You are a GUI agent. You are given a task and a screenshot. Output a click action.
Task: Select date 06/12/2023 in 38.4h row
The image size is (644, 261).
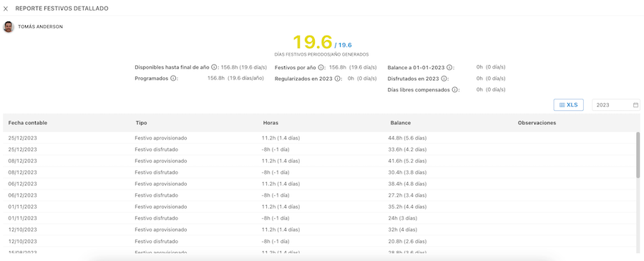point(23,184)
